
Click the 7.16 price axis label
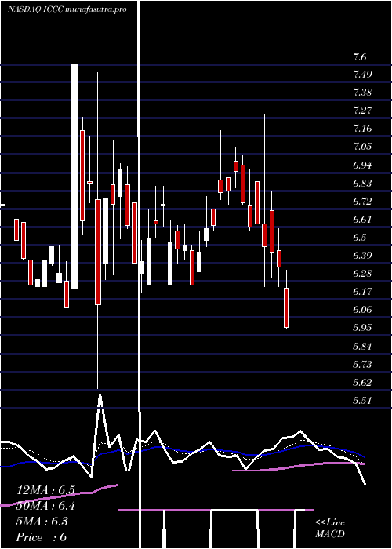coord(362,129)
